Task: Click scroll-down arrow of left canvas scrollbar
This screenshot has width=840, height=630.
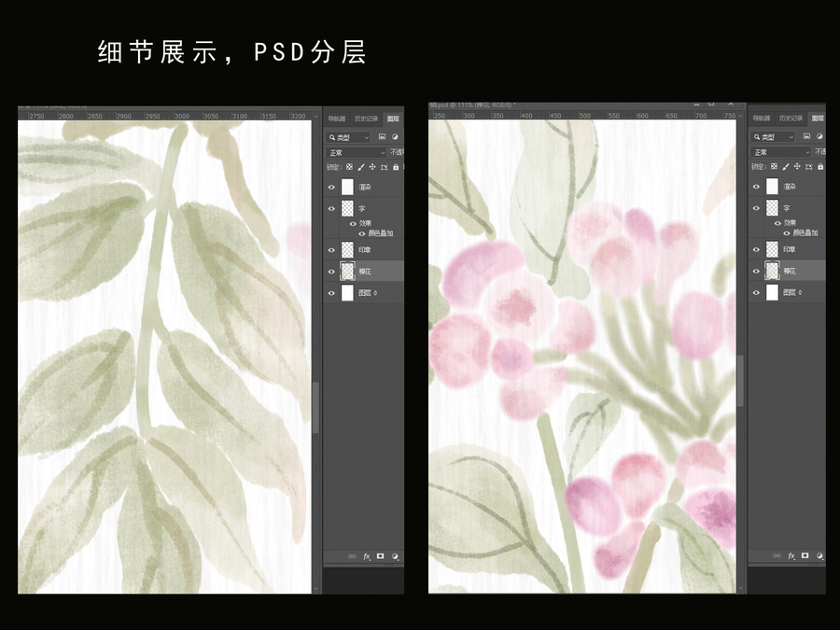Action: (x=316, y=588)
